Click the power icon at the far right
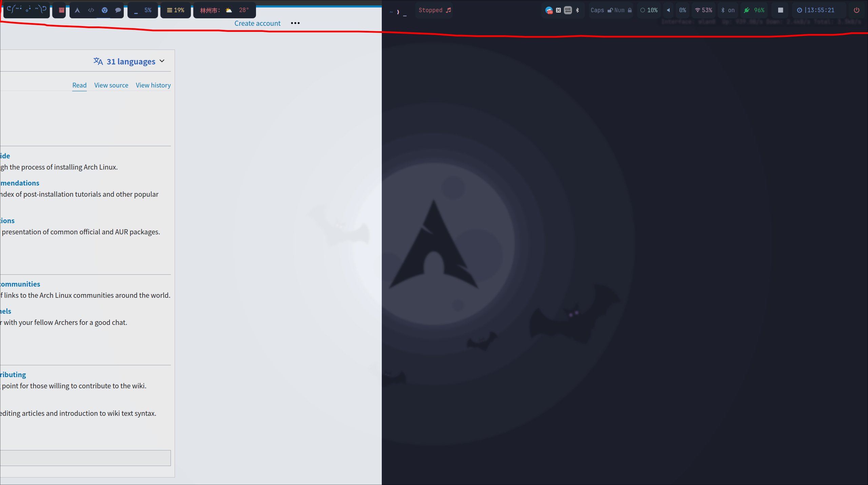The width and height of the screenshot is (868, 485). (857, 10)
